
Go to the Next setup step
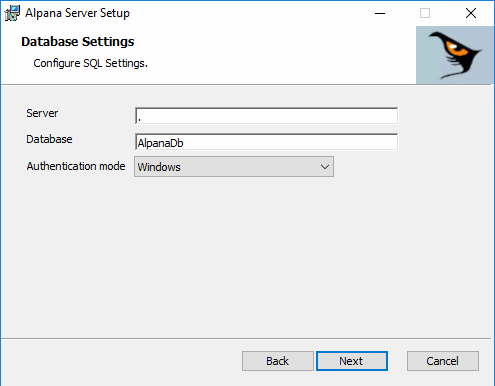352,361
